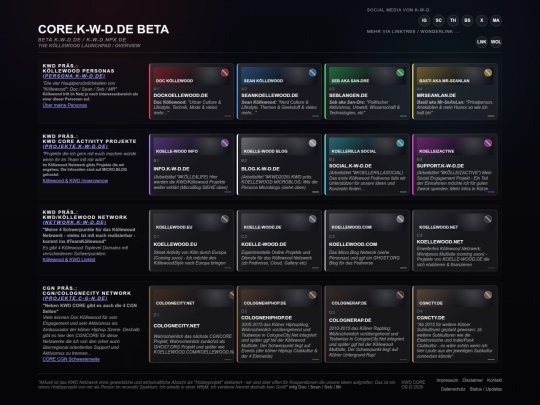Open the CORE CGN Schwesterseite link
Viewport: 540px width, 405px height.
(x=71, y=359)
